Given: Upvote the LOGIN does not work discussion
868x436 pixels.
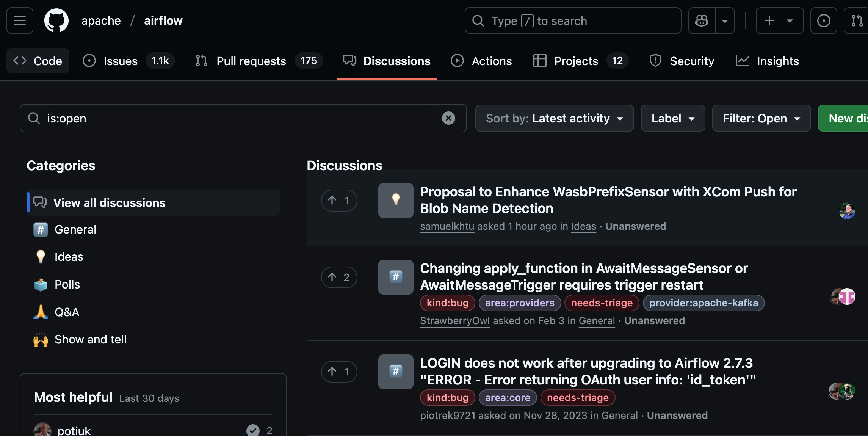Looking at the screenshot, I should click(339, 372).
